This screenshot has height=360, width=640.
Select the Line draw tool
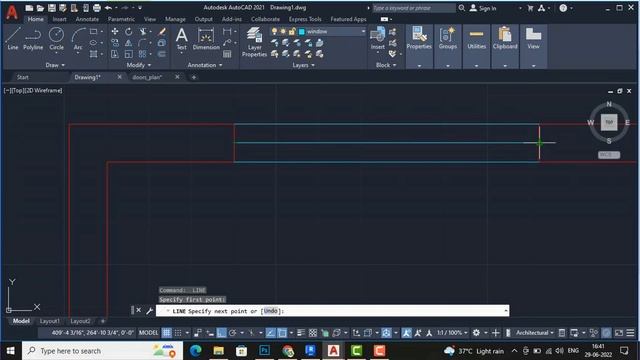pos(13,39)
